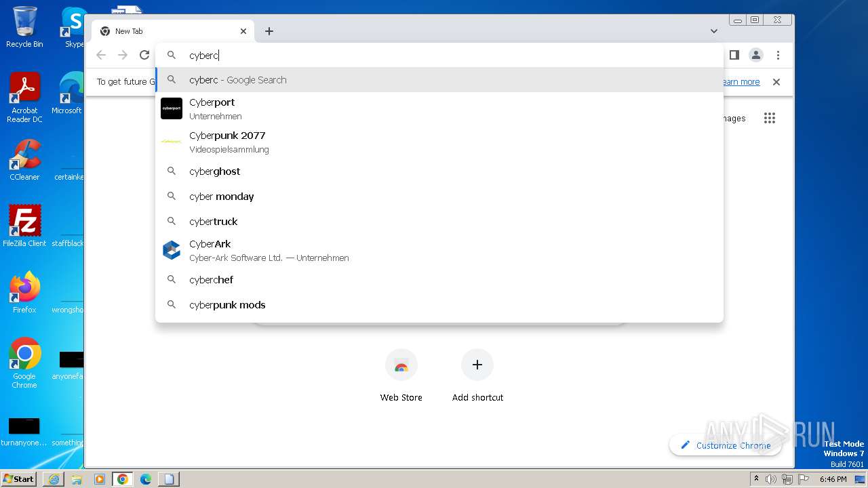The width and height of the screenshot is (868, 488).
Task: Close the New Tab tab
Action: point(243,31)
